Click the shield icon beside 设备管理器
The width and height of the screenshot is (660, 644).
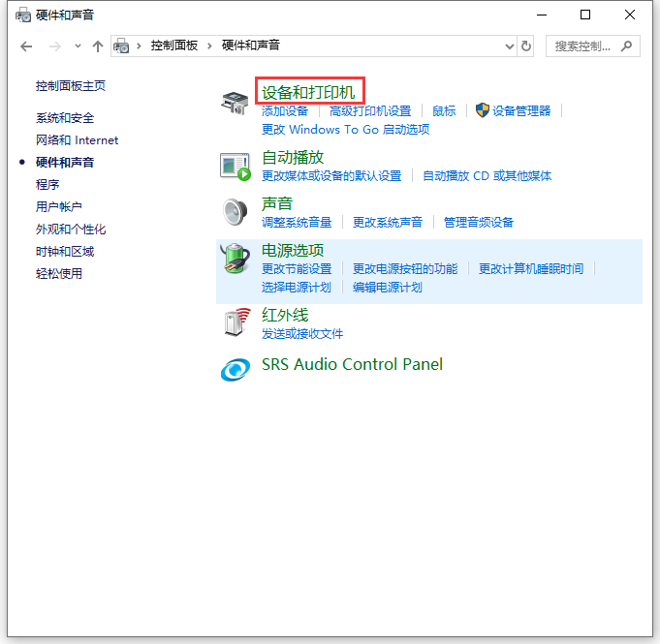(x=482, y=110)
